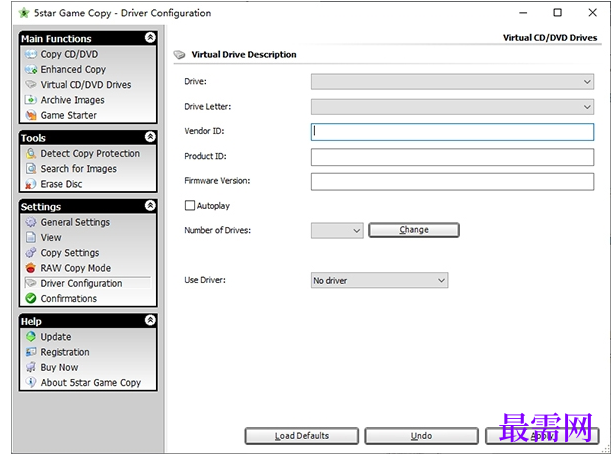Click the Virtual CD/DVD Drives sidebar icon

pyautogui.click(x=31, y=85)
